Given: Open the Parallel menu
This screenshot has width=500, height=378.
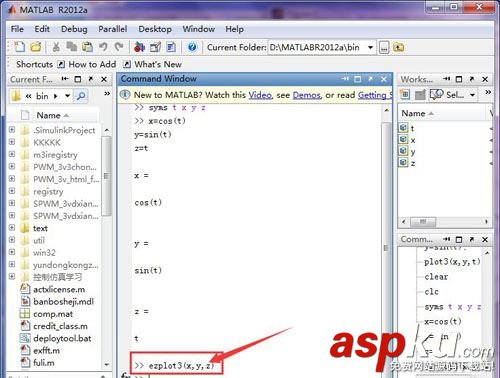Looking at the screenshot, I should tap(113, 29).
